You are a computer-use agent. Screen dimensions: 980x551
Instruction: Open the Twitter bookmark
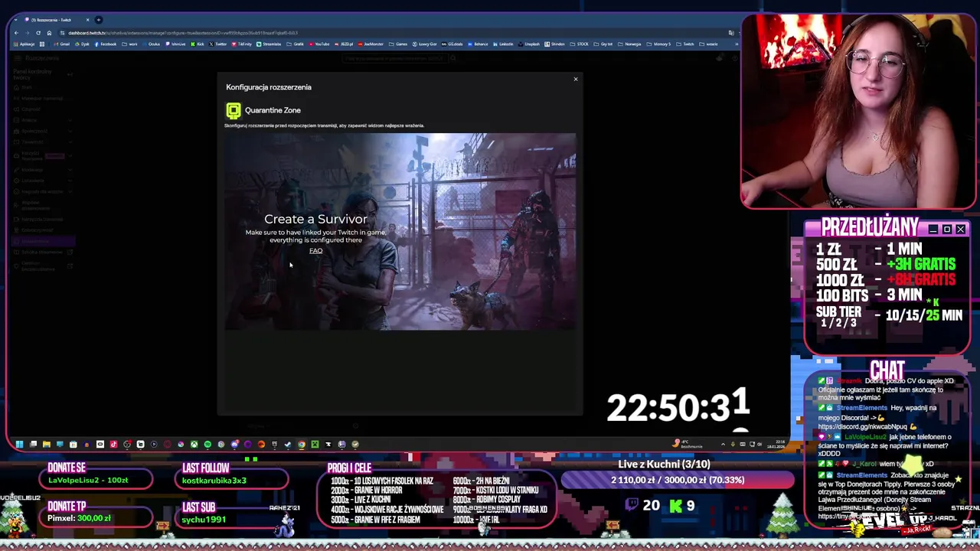(x=218, y=44)
